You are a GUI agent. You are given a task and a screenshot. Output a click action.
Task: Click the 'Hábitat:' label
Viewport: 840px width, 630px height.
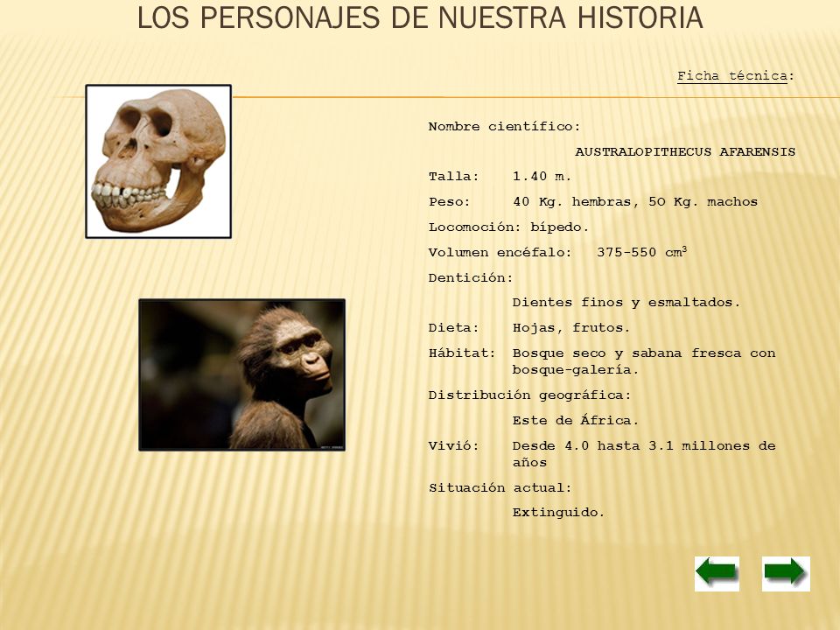tap(462, 353)
